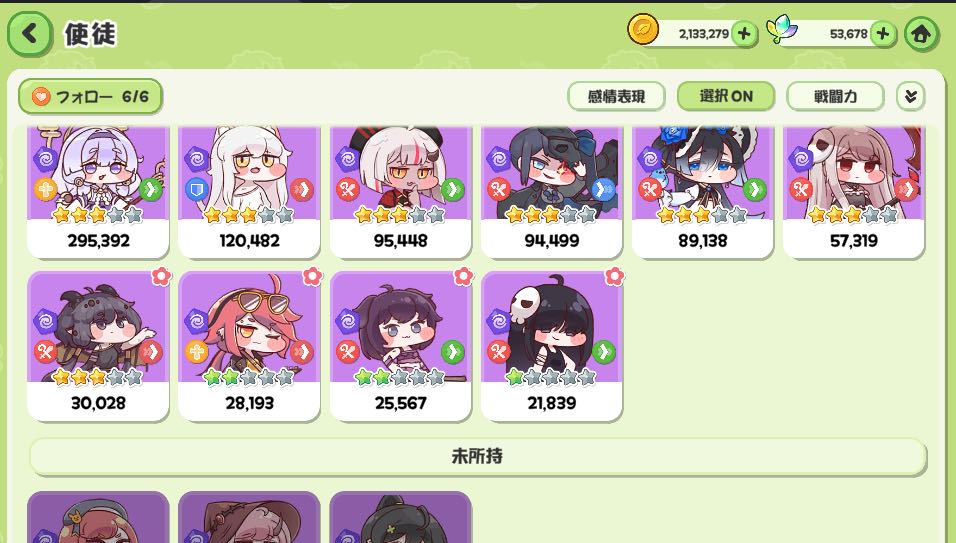Open the skull-haired apostle with 21,839 power
956x543 pixels.
click(552, 346)
